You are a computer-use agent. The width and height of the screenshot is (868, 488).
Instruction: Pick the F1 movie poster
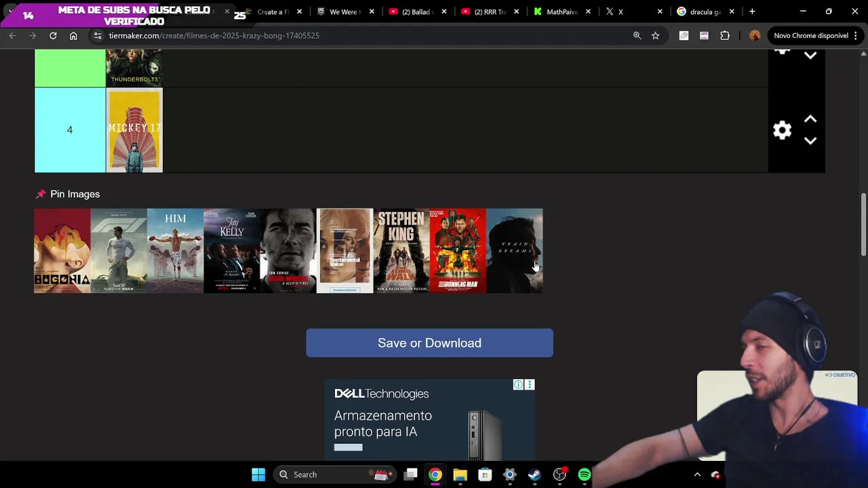119,251
